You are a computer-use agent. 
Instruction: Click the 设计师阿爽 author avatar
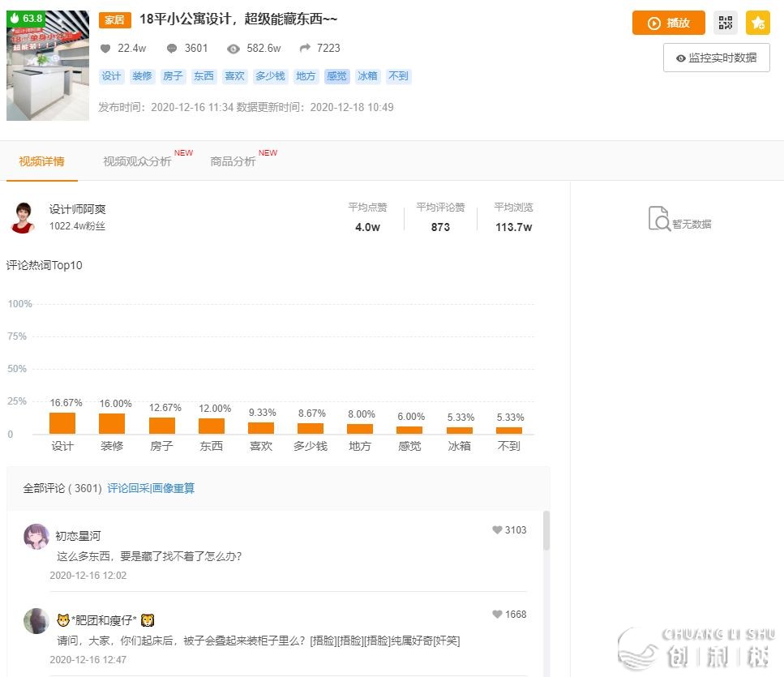point(23,217)
